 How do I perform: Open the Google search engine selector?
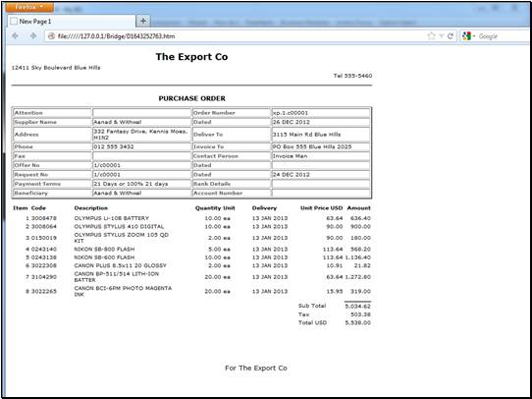click(469, 36)
